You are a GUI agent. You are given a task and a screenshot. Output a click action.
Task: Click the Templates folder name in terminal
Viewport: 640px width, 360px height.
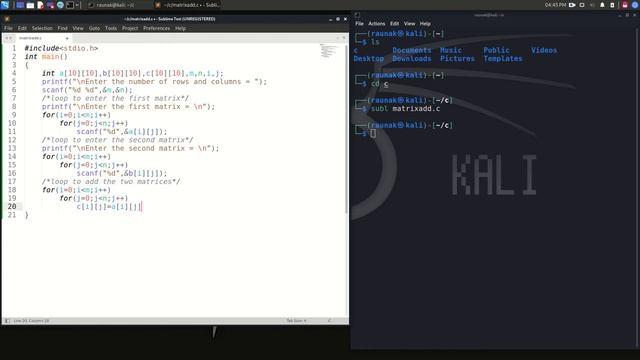(503, 59)
